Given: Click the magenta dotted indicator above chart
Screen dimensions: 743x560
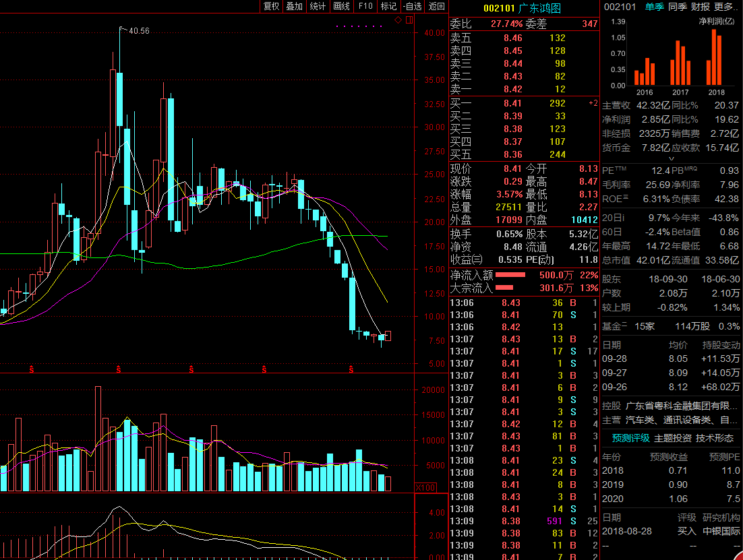Looking at the screenshot, I should coord(359,26).
